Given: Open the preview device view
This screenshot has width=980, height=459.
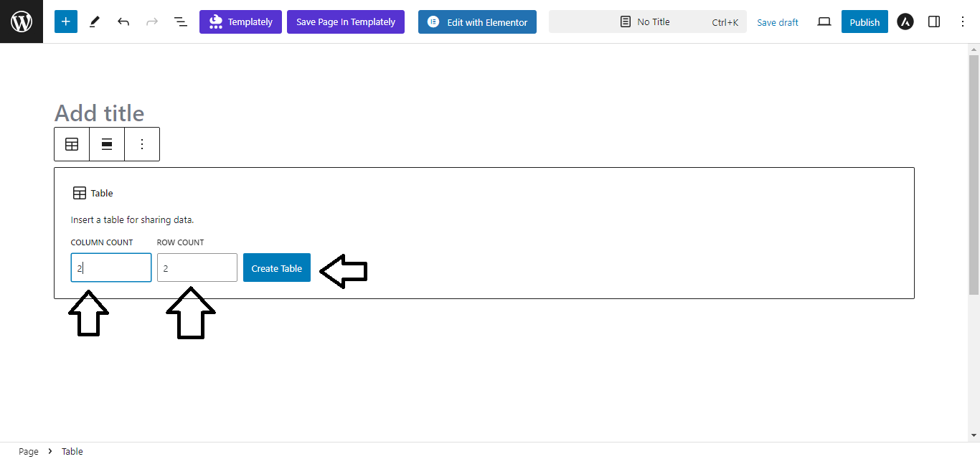Looking at the screenshot, I should tap(824, 22).
